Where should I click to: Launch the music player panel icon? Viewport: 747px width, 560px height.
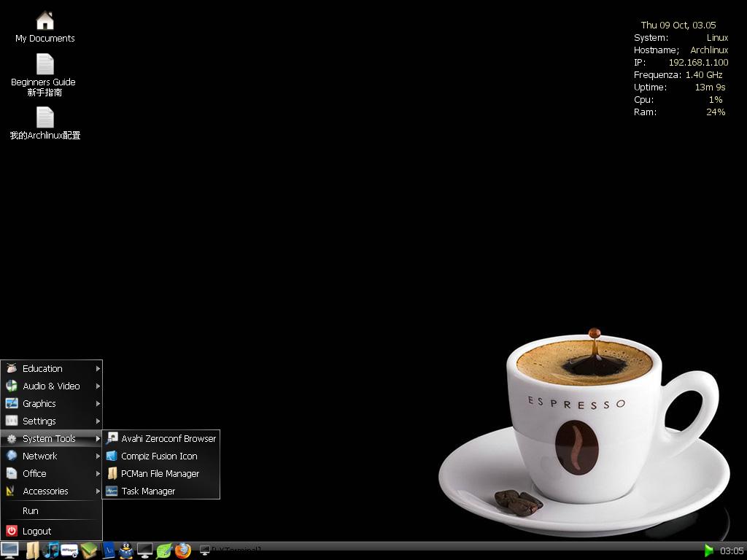coord(50,551)
